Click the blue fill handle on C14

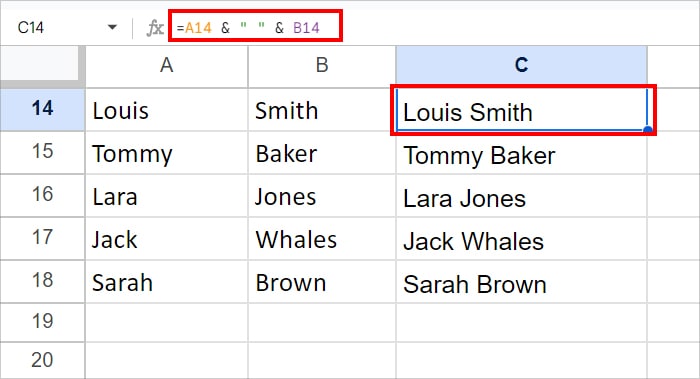[648, 130]
